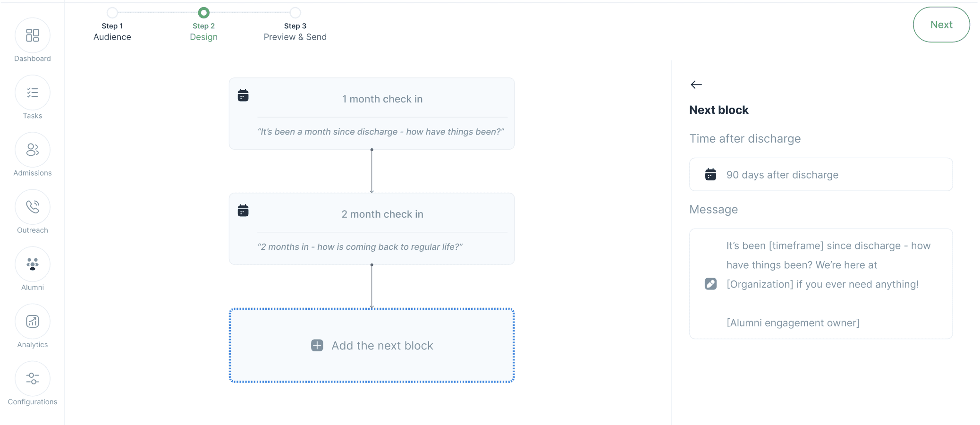
Task: Open the 90 days after discharge selector
Action: [x=820, y=175]
